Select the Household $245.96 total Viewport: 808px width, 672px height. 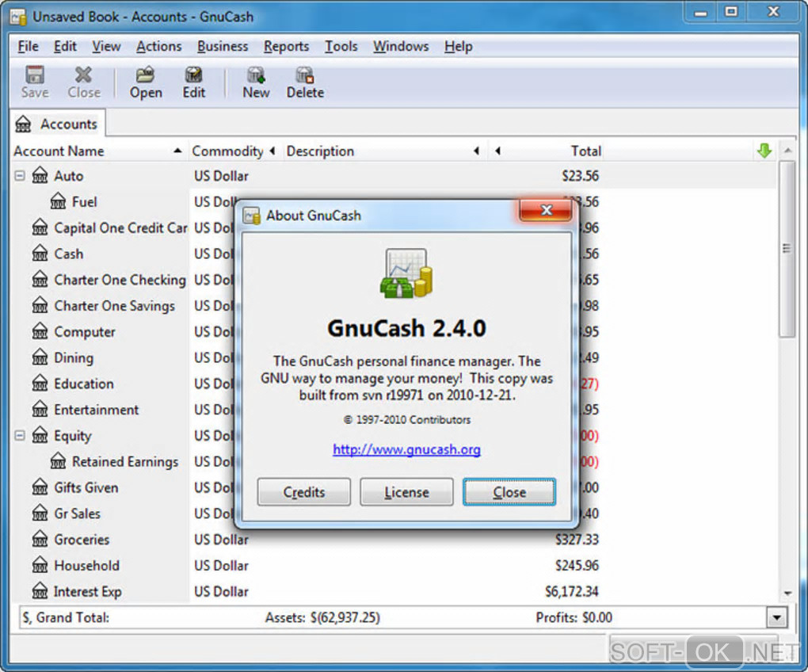coord(577,565)
